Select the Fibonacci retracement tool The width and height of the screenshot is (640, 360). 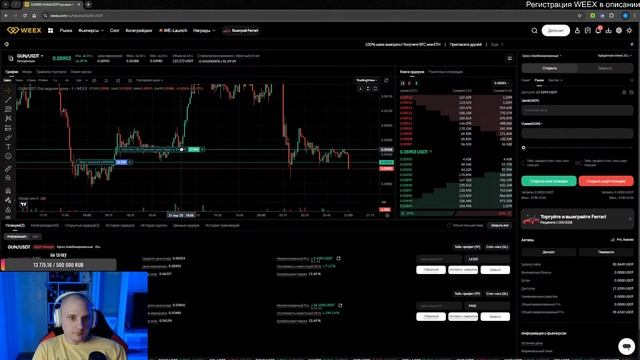coord(8,109)
